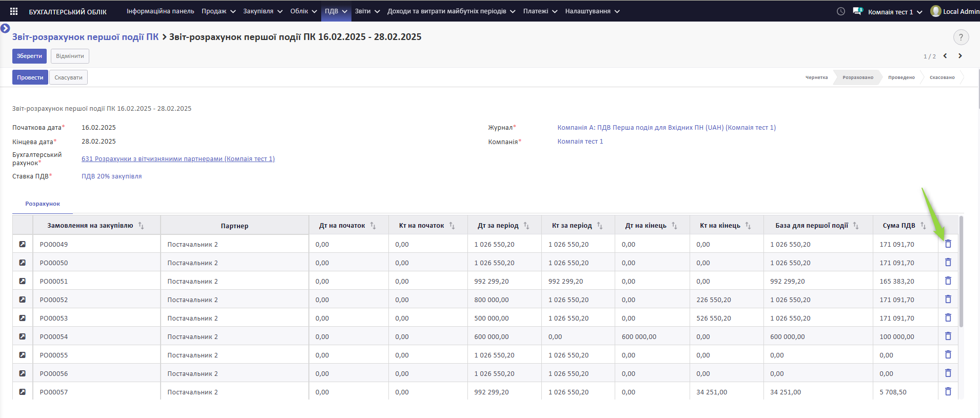Click the Початкова дата field value

[x=99, y=128]
